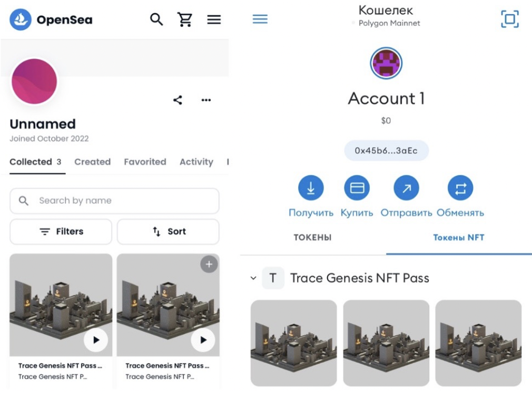Open the wallet hamburger menu

(x=260, y=19)
